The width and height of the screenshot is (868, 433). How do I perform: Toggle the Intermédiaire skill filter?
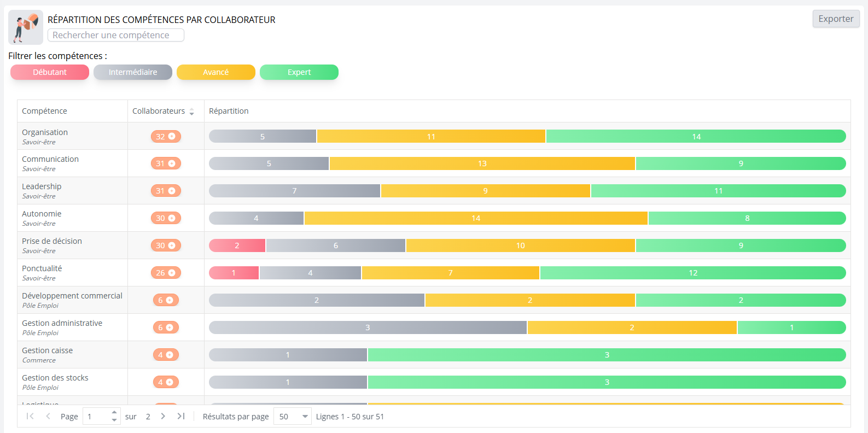pos(133,72)
